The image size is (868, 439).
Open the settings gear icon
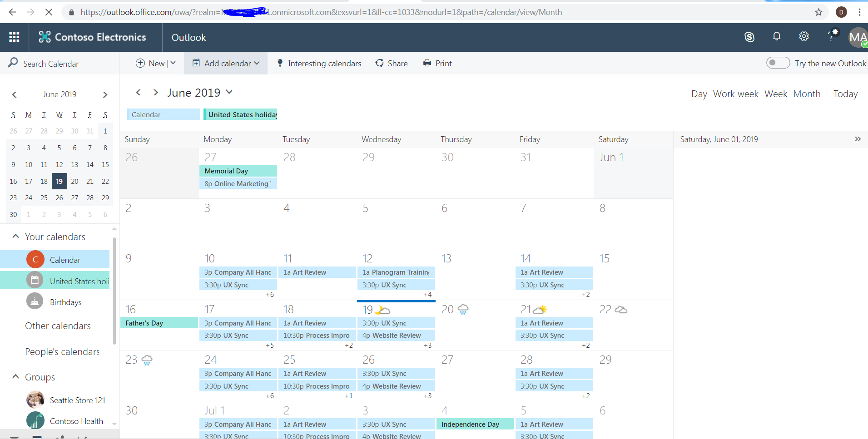coord(804,37)
